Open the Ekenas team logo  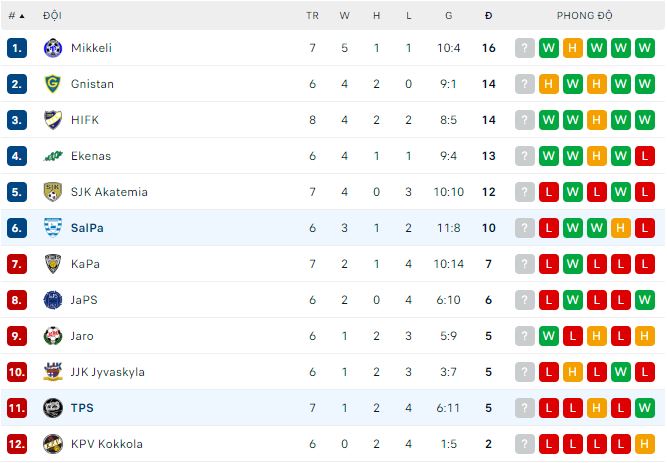click(x=53, y=156)
